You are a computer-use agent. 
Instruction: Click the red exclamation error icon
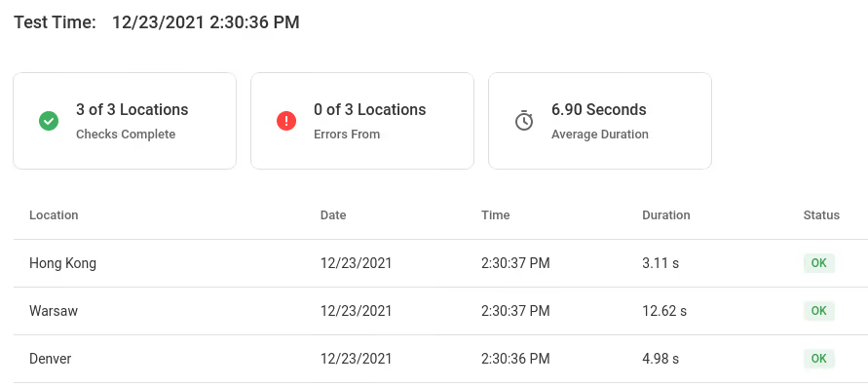[286, 121]
